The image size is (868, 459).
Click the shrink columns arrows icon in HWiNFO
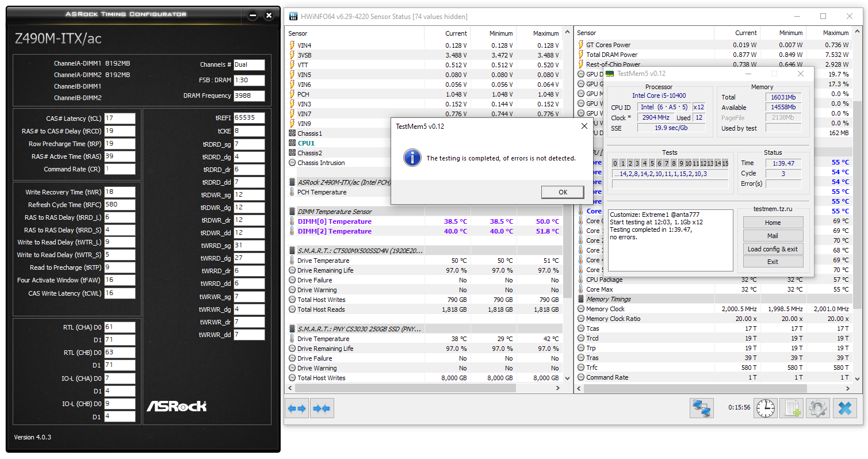click(322, 408)
